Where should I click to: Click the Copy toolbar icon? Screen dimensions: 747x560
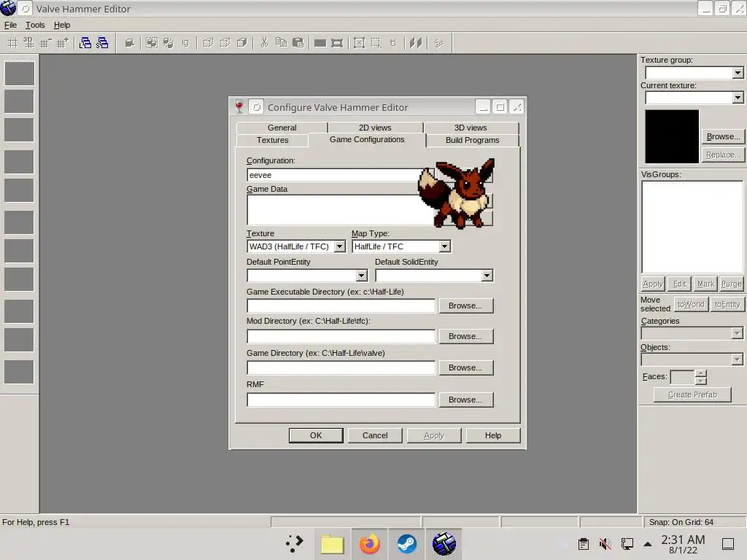click(281, 43)
